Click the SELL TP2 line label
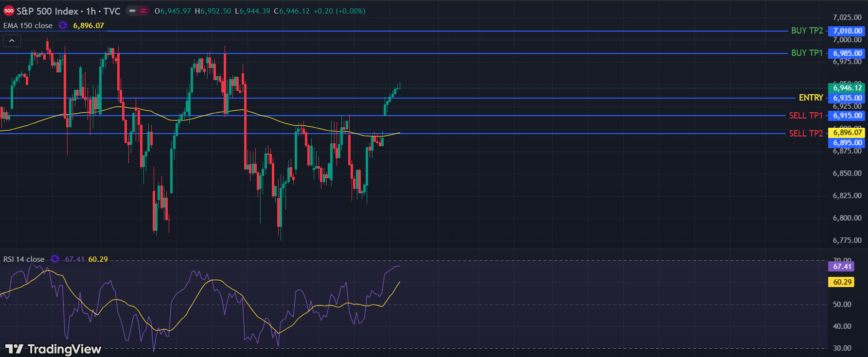 pos(806,134)
